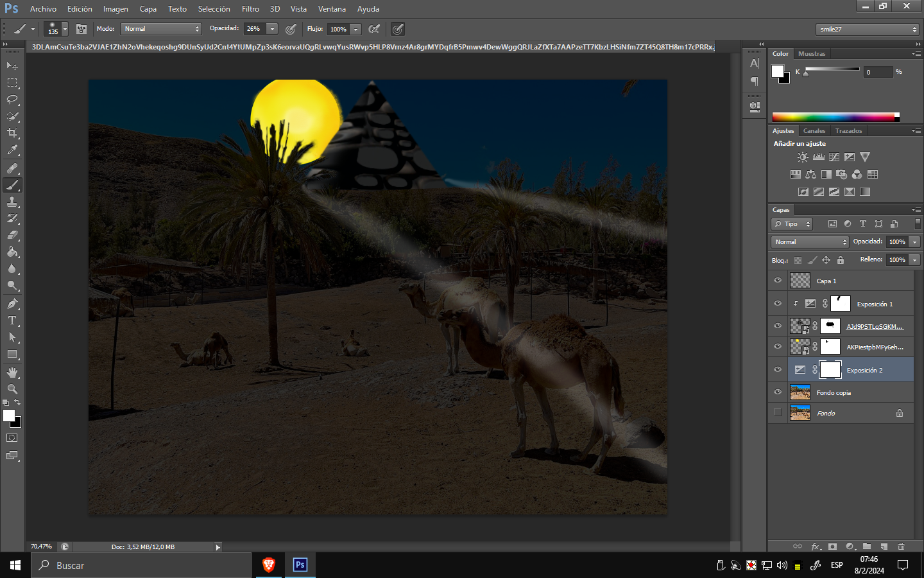This screenshot has height=578, width=924.
Task: Open the Flujo slider dropdown
Action: 355,29
